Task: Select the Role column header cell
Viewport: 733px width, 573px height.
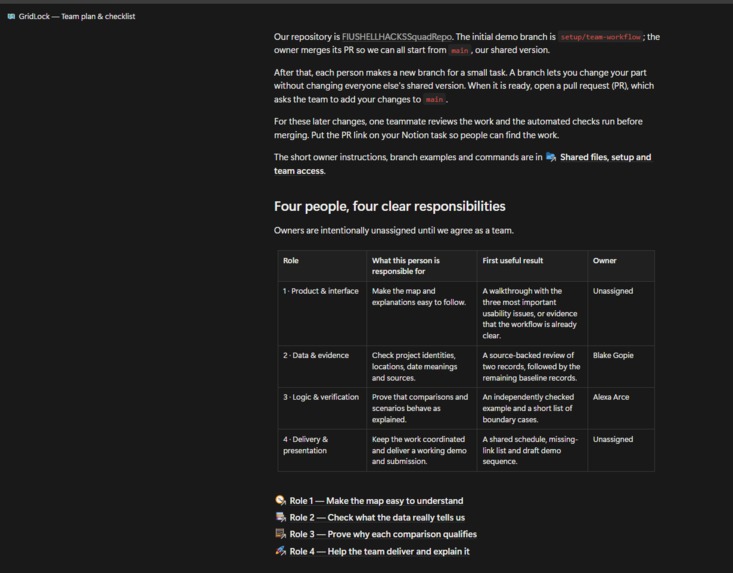Action: (x=322, y=266)
